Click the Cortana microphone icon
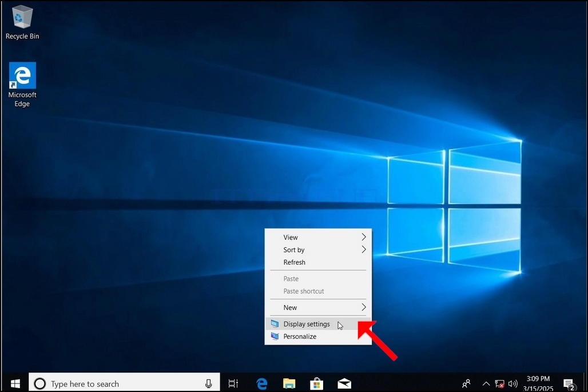This screenshot has width=588, height=392. click(x=209, y=383)
